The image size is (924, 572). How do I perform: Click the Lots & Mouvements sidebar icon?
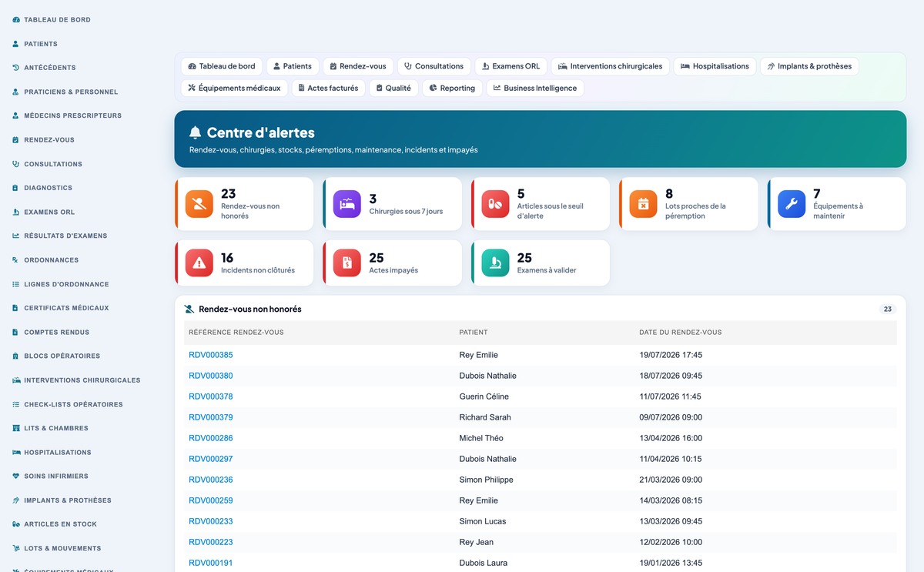pos(16,549)
